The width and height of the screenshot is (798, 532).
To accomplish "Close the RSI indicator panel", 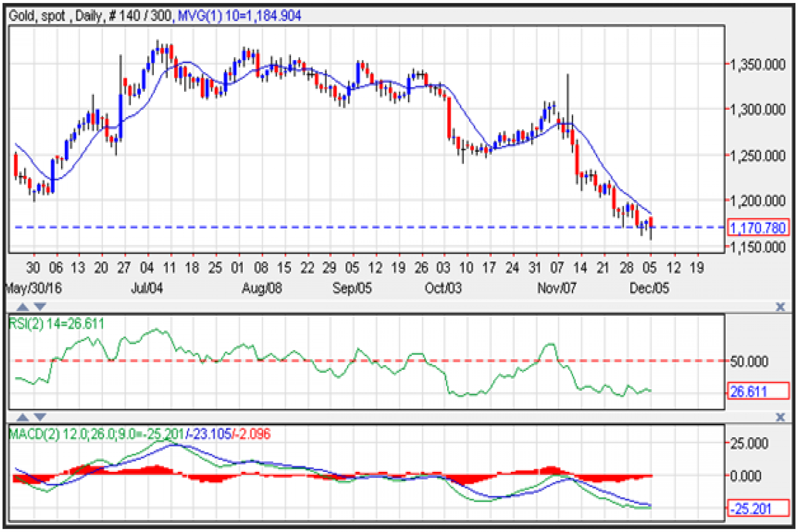I will [780, 307].
